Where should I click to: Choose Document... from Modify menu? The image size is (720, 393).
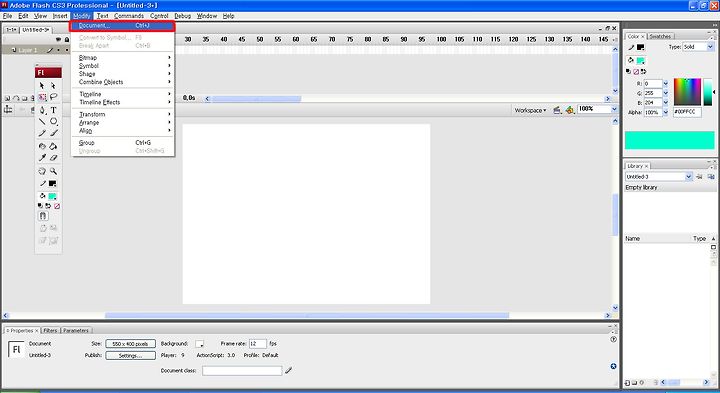click(123, 26)
